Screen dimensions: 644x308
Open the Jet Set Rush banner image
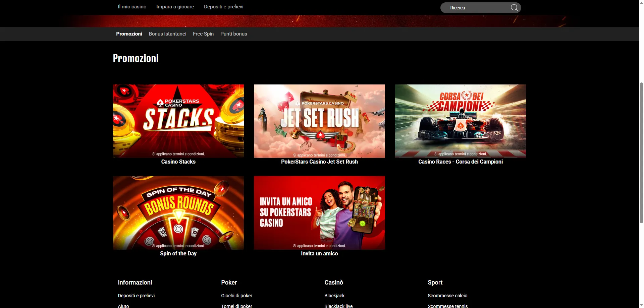[x=319, y=121]
